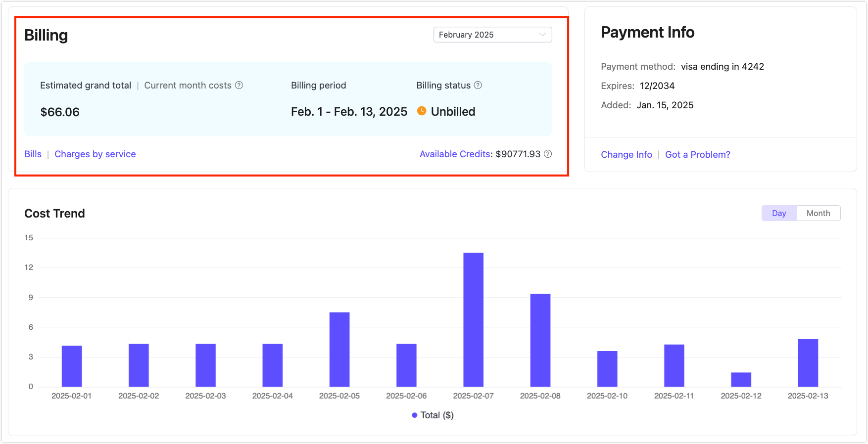Click the tallest bar for 2025-02-07
868x444 pixels.
click(x=474, y=319)
